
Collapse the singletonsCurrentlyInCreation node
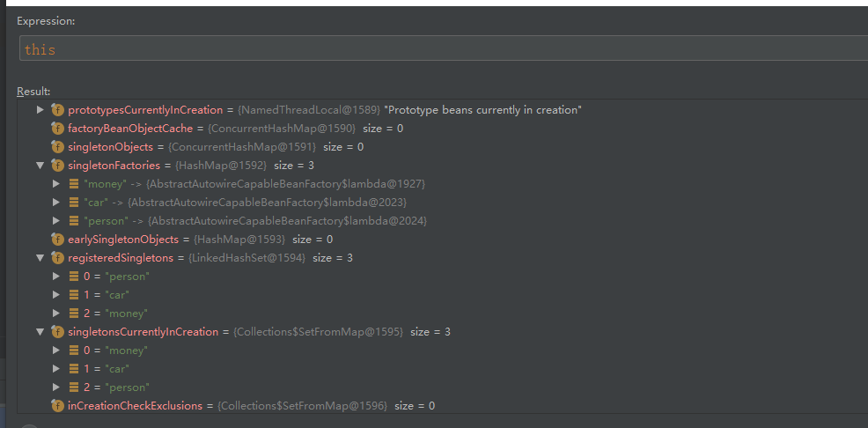(40, 332)
